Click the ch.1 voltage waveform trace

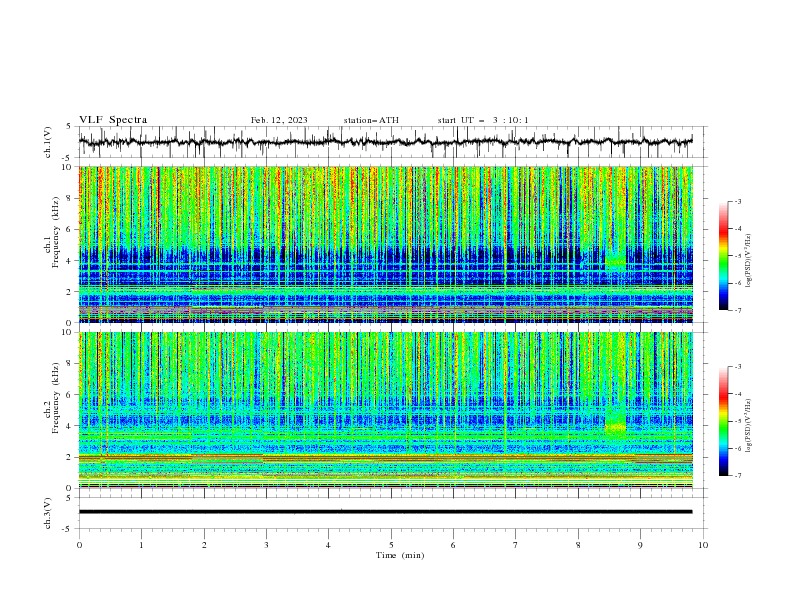click(385, 142)
